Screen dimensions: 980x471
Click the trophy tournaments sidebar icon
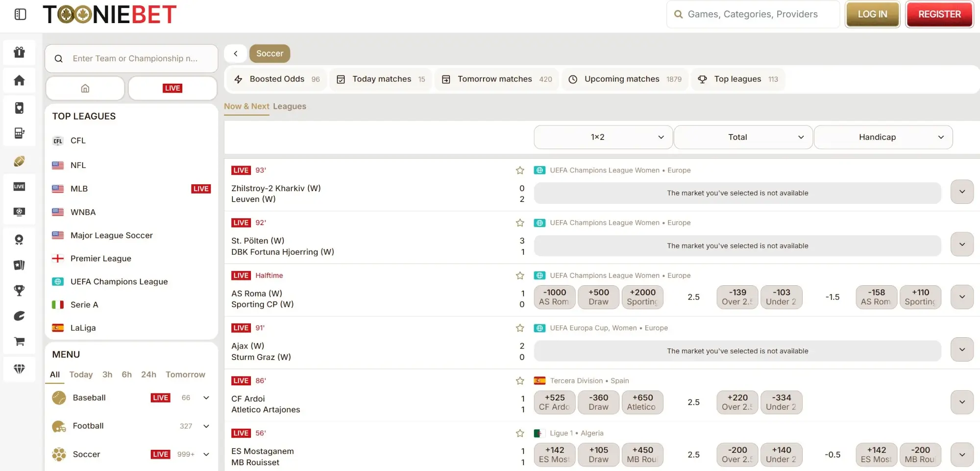tap(19, 290)
